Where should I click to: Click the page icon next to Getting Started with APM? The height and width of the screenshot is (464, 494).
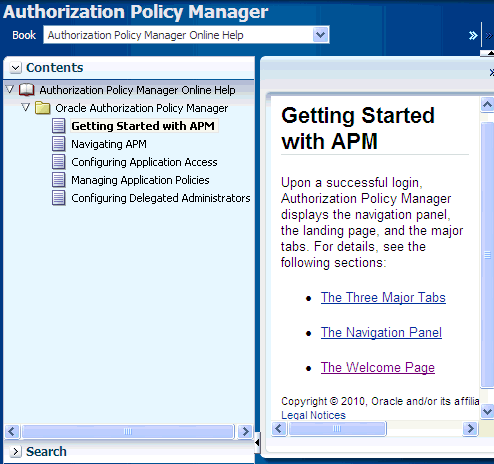pyautogui.click(x=59, y=126)
